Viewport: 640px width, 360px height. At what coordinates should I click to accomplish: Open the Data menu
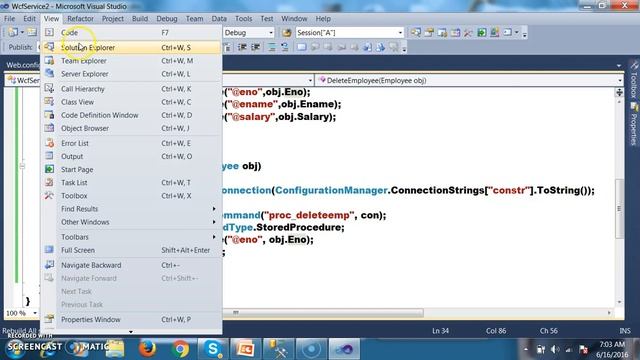click(219, 19)
